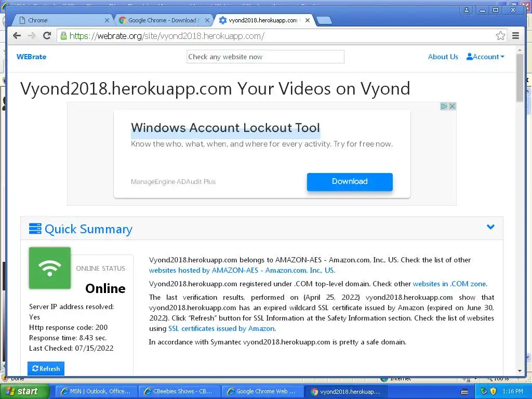Reload the page with the refresh icon
This screenshot has width=532, height=399.
[47, 35]
